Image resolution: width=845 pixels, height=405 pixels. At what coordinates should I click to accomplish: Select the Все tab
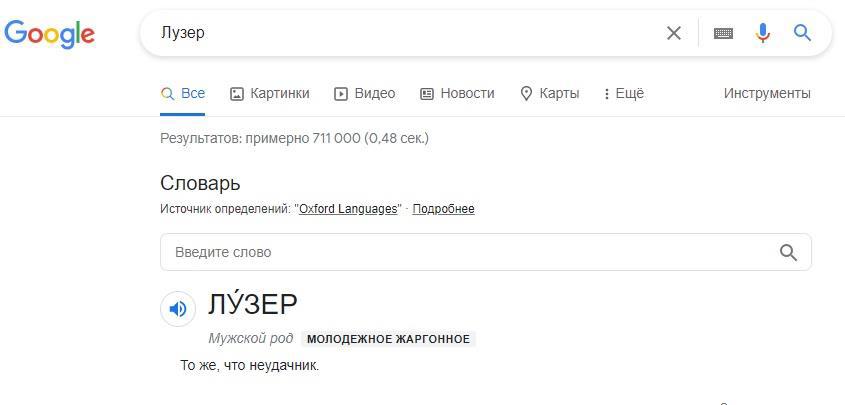click(x=183, y=93)
